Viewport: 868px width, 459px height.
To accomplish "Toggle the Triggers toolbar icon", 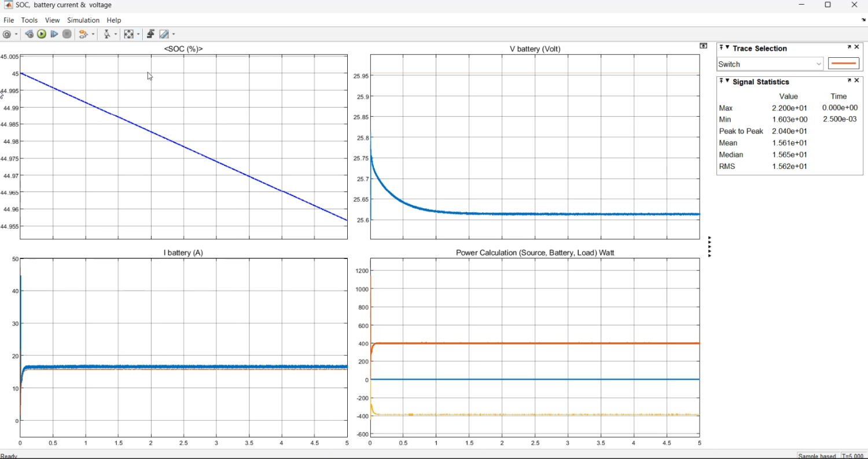I will point(150,35).
